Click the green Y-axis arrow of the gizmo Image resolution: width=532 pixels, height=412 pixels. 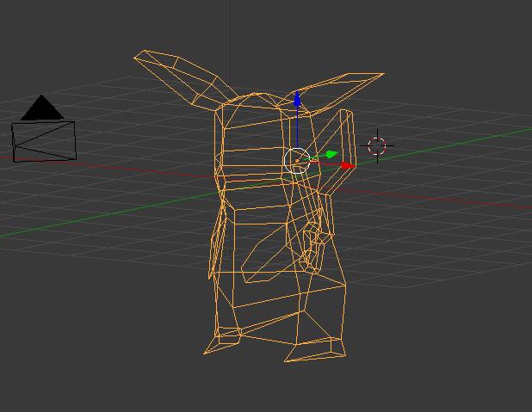click(x=331, y=155)
